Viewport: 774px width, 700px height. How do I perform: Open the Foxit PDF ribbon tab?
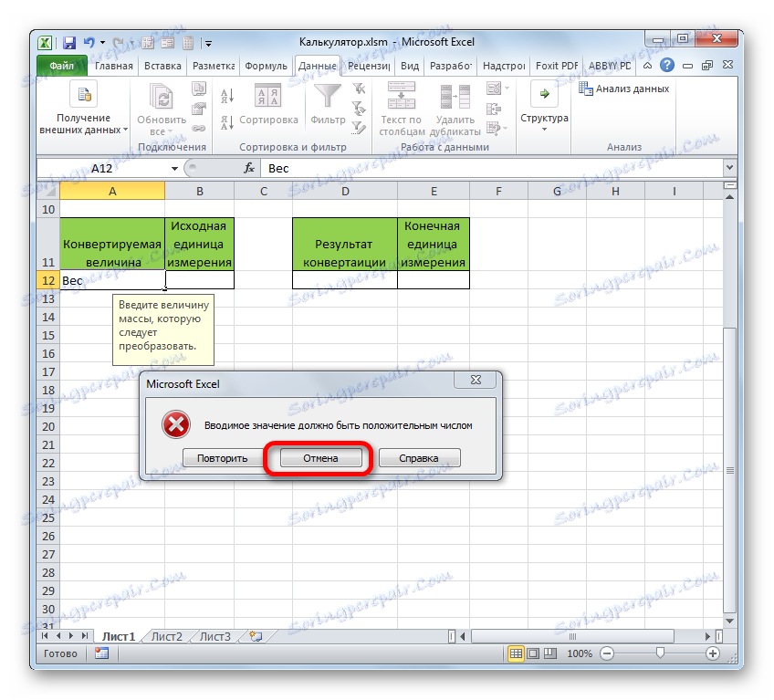click(x=557, y=66)
